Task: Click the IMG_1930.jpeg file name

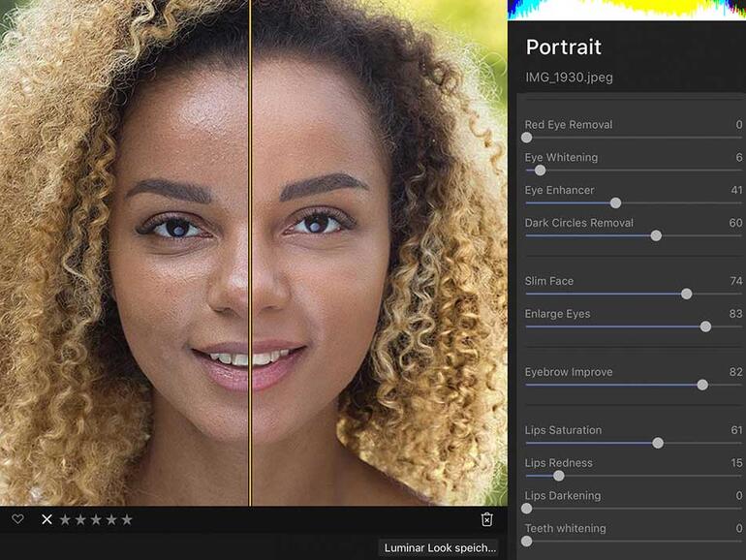Action: pyautogui.click(x=569, y=78)
